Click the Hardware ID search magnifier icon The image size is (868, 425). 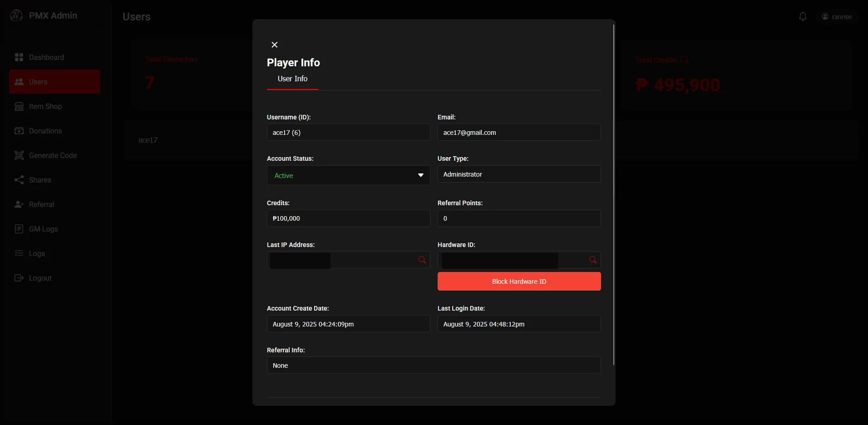592,260
